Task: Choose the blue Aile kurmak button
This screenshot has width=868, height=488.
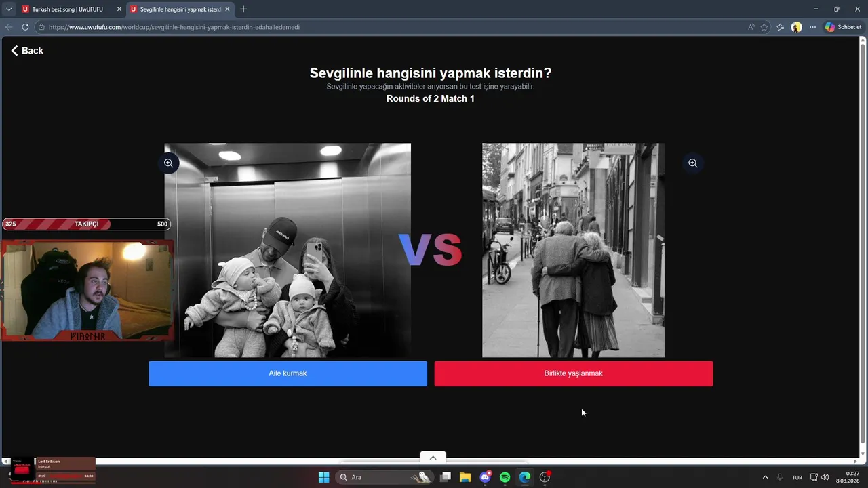Action: (x=288, y=373)
